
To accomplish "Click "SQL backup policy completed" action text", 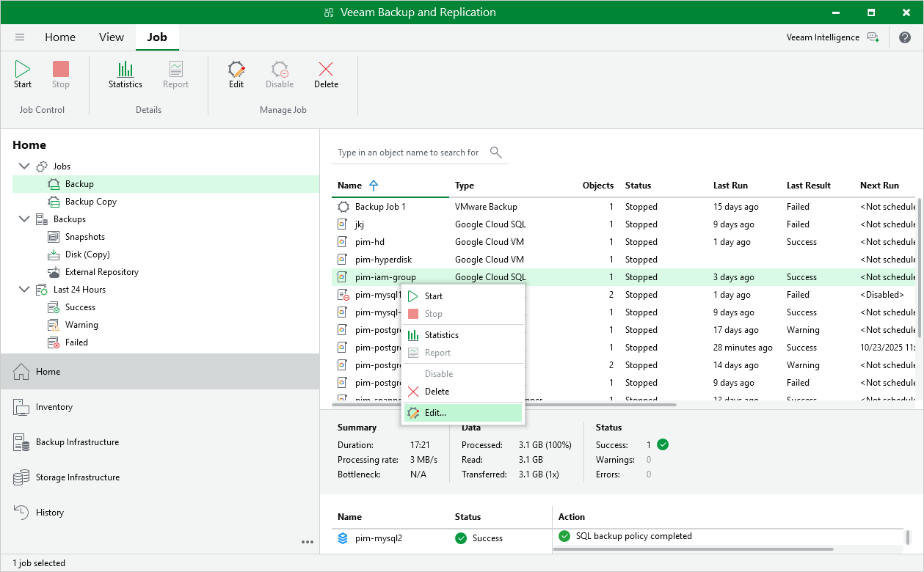I will click(634, 536).
